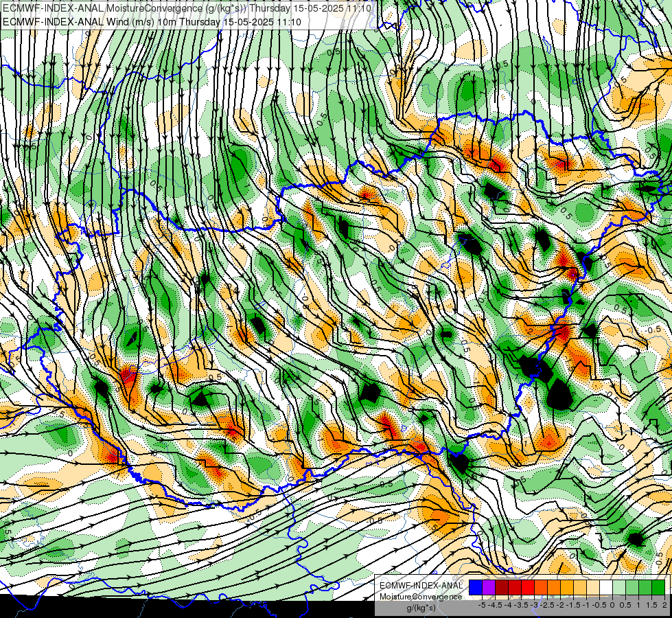Click the '-4.5' legend tick label
The height and width of the screenshot is (618, 672).
(495, 605)
